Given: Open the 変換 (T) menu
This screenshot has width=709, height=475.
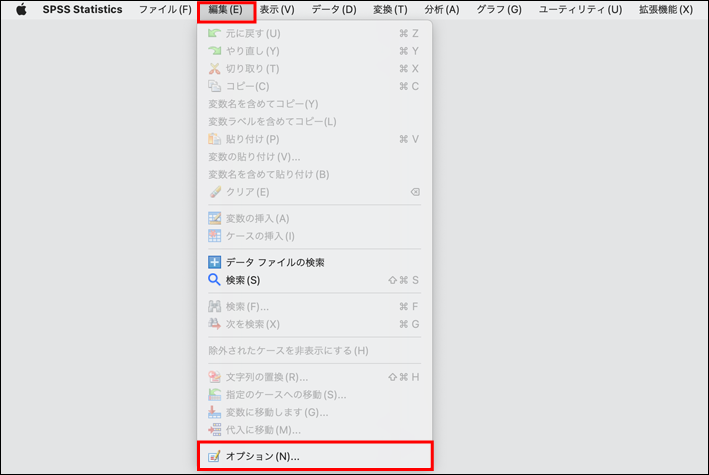Looking at the screenshot, I should pos(390,10).
